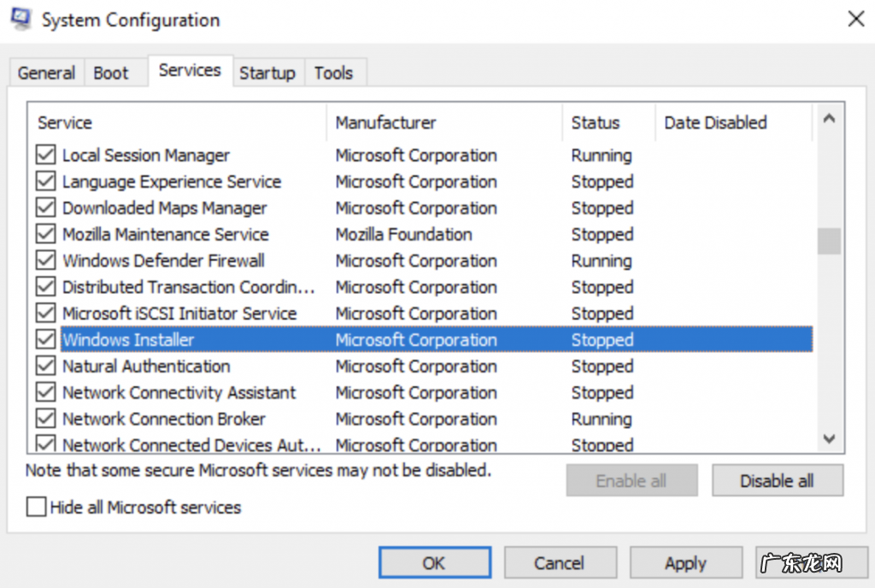Uncheck the Downloaded Maps Manager service
875x588 pixels.
pyautogui.click(x=45, y=208)
